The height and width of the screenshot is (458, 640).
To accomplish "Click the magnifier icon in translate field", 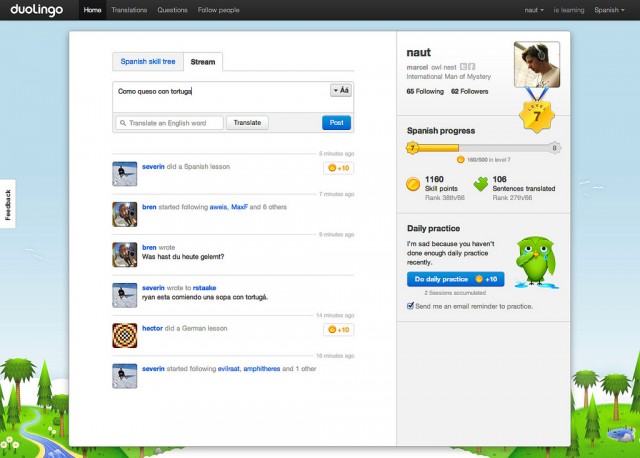I will [x=123, y=123].
